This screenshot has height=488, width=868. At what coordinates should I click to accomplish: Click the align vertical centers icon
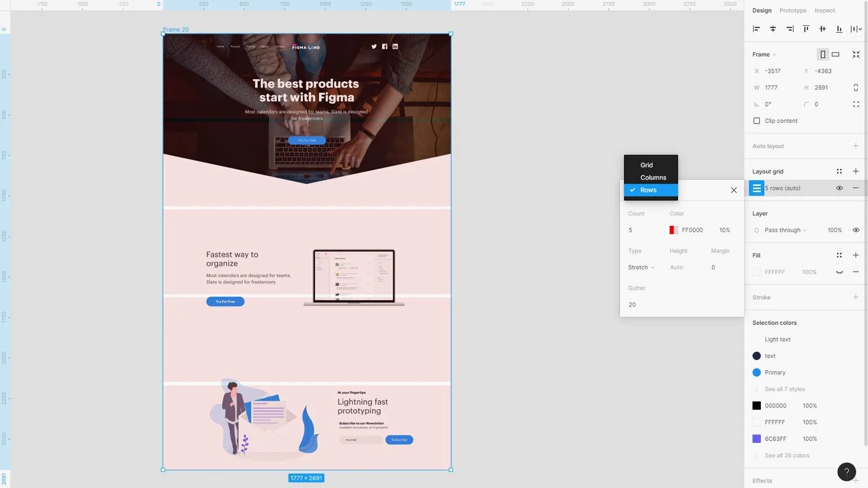[822, 29]
